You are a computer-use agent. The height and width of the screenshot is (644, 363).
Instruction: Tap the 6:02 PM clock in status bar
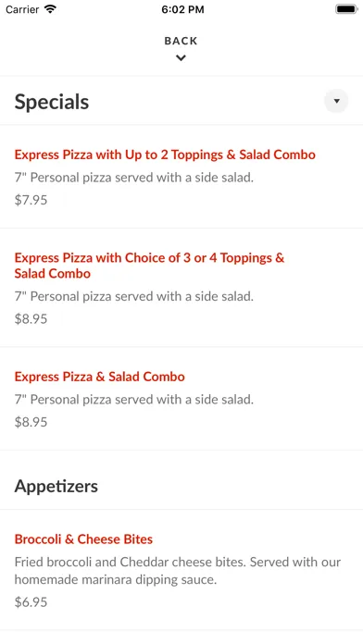(182, 9)
